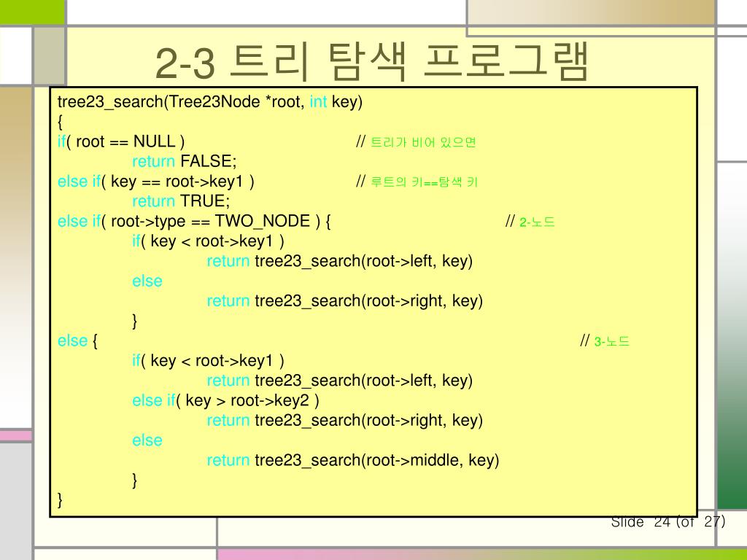Click the "return FALSE;" statement
Image resolution: width=747 pixels, height=560 pixels.
[185, 161]
